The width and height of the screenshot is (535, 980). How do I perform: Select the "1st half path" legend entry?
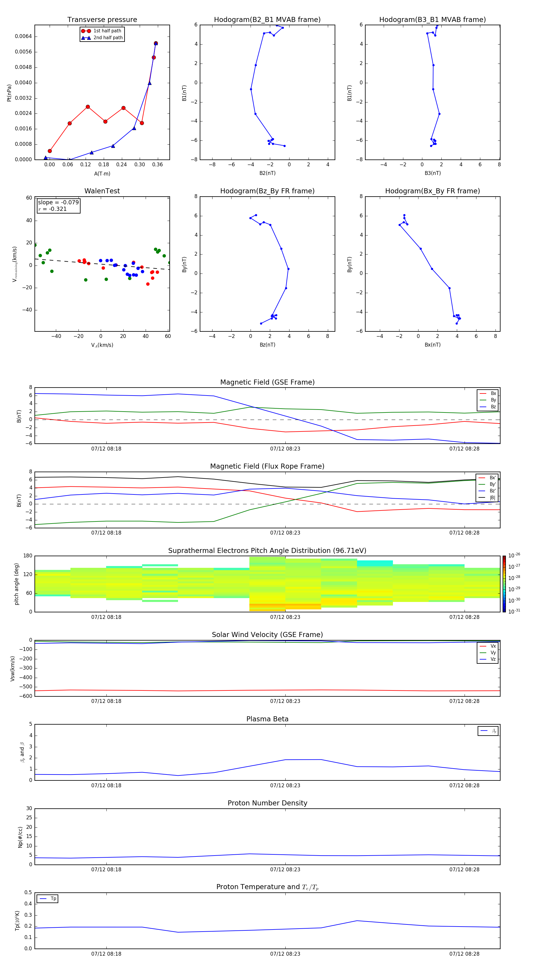click(x=102, y=31)
